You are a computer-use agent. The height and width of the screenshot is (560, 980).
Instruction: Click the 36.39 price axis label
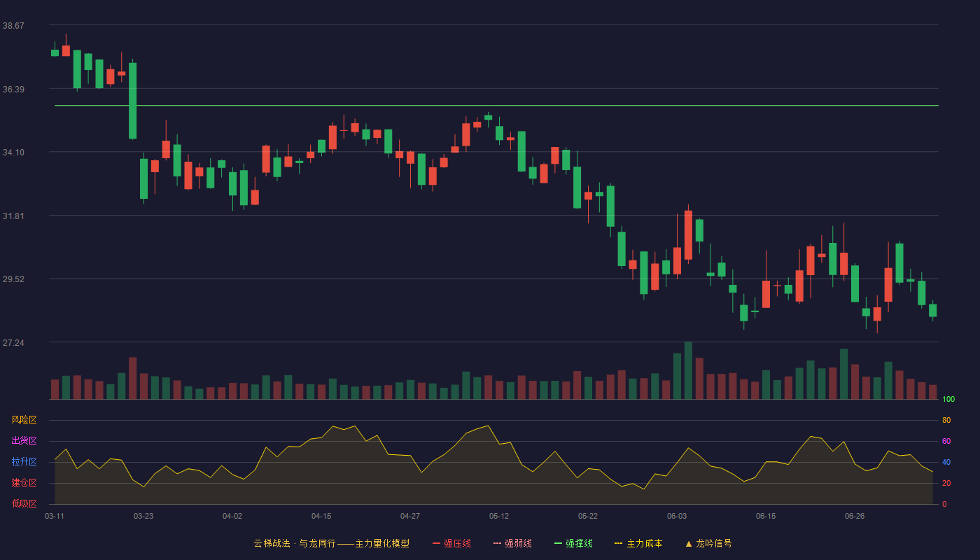coord(13,90)
